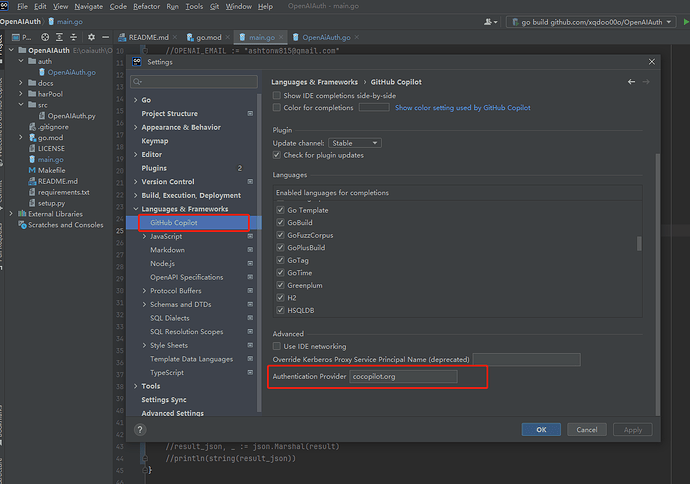Image resolution: width=690 pixels, height=484 pixels.
Task: Toggle Check for plugin updates
Action: point(276,155)
